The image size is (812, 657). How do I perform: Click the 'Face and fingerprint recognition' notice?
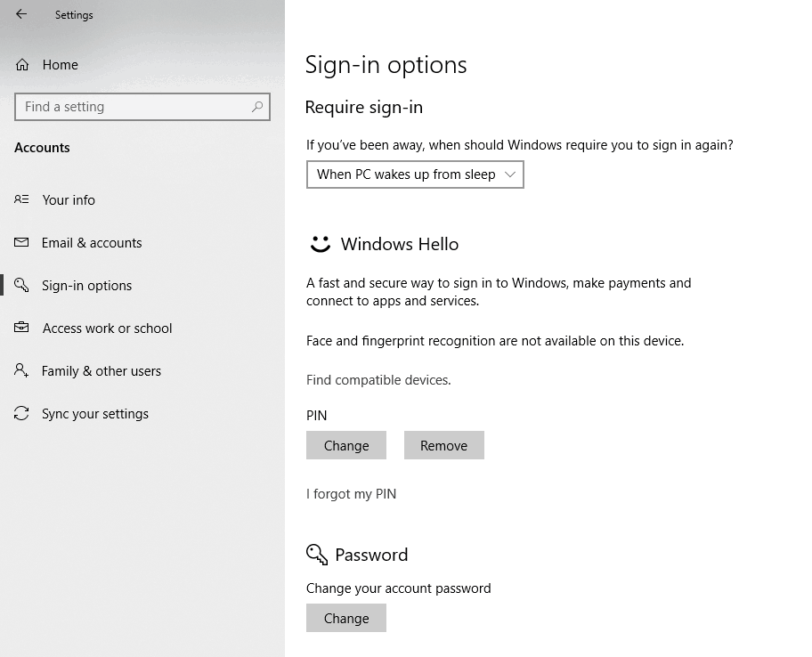coord(495,341)
